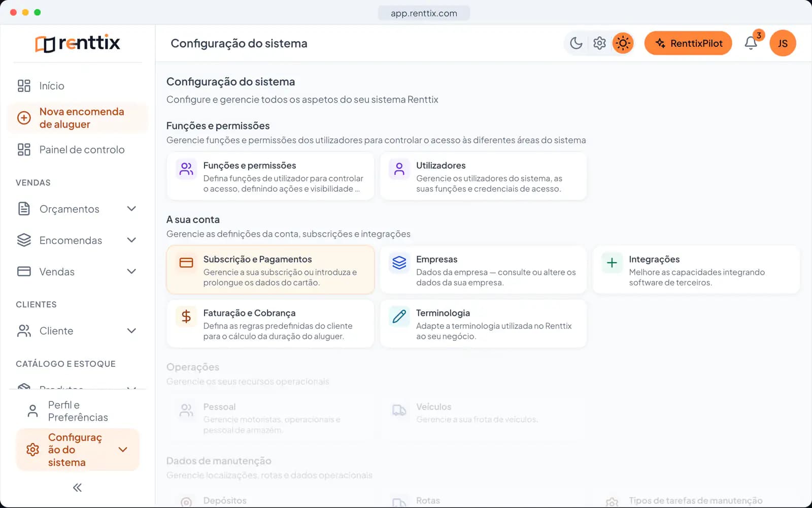Click the "Funções e permissões" section heading
The height and width of the screenshot is (508, 812).
pyautogui.click(x=218, y=125)
